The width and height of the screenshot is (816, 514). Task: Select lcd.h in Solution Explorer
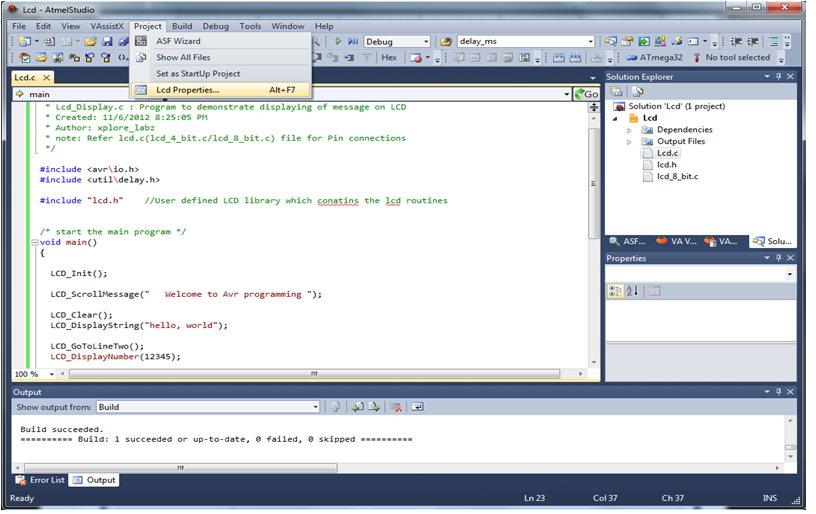pyautogui.click(x=667, y=164)
